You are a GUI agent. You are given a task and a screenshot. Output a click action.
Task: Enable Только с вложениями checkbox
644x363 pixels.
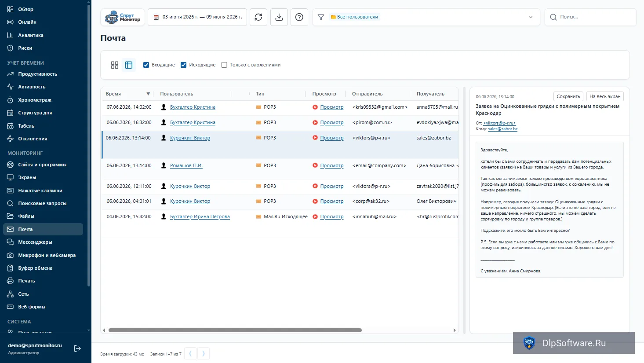click(224, 65)
